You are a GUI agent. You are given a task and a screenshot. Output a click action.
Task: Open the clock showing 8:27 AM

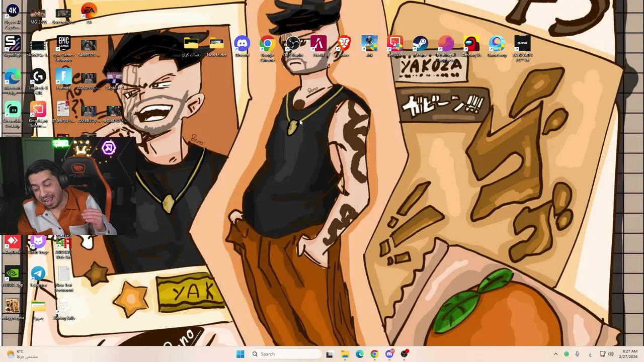click(629, 354)
